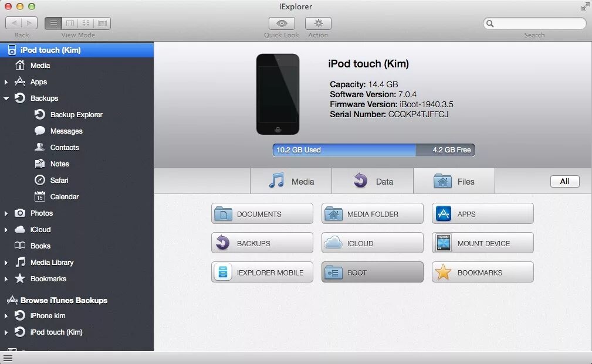Click the Books open-book icon

[20, 246]
